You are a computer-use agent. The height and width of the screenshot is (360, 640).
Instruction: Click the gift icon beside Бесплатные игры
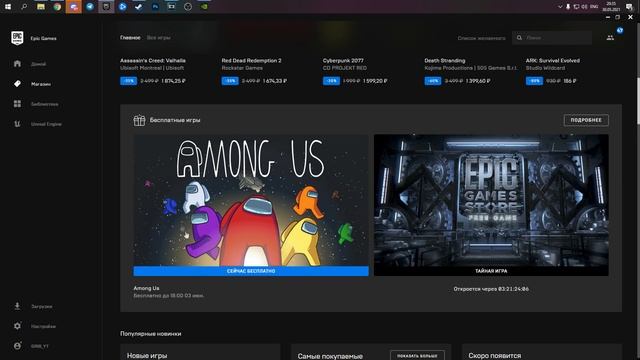(x=139, y=120)
